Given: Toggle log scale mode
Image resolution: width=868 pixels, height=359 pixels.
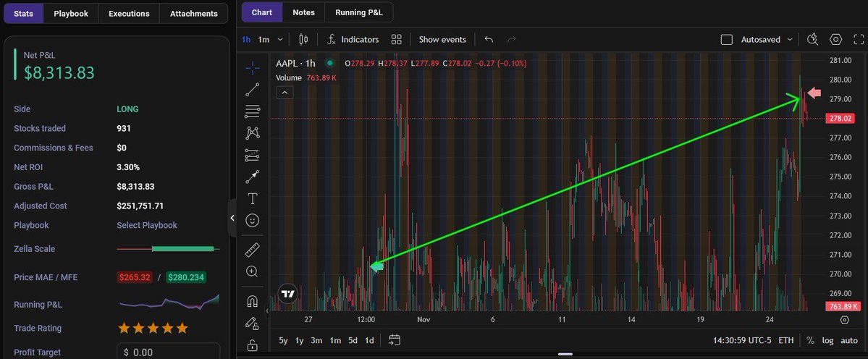Looking at the screenshot, I should click(827, 341).
